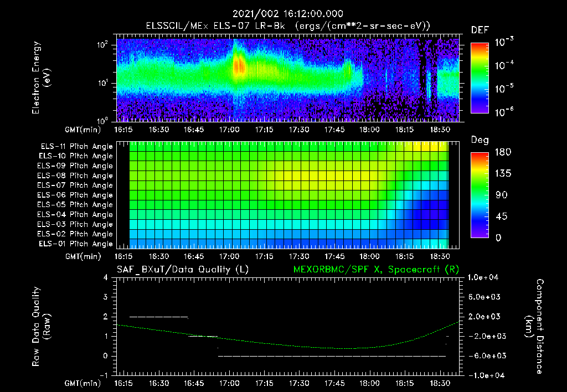Viewport: 567px width, 392px height.
Task: Click the 10^-4 DEF colorbar value
Action: tap(504, 65)
